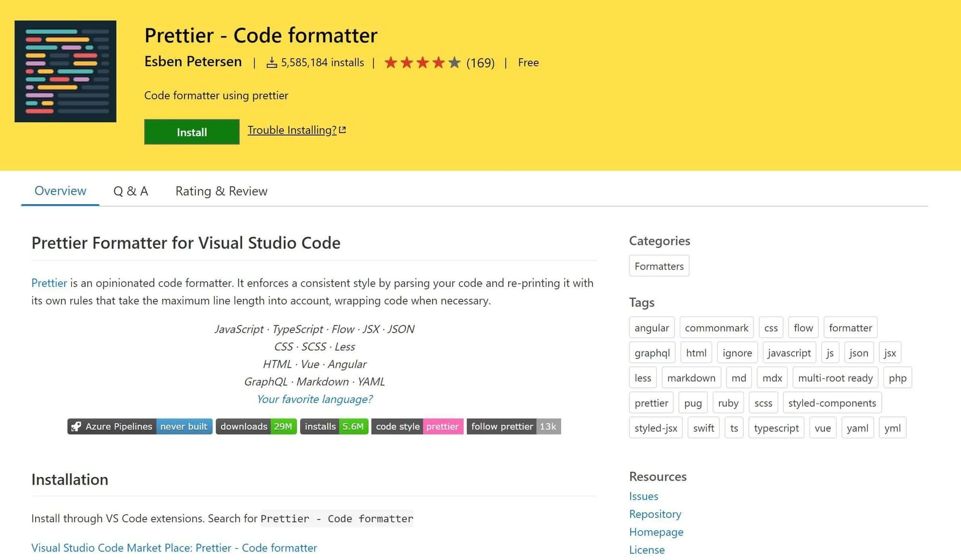Click the Formatters category tag

pos(659,266)
